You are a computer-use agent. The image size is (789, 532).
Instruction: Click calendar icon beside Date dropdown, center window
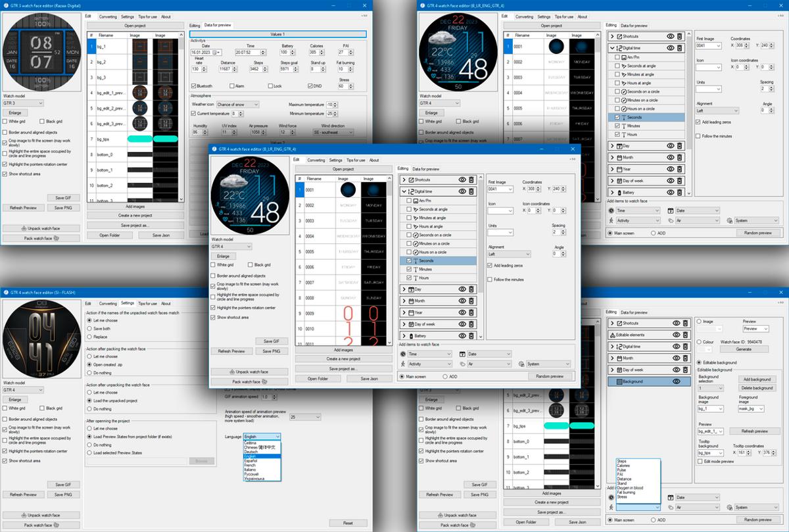(462, 354)
